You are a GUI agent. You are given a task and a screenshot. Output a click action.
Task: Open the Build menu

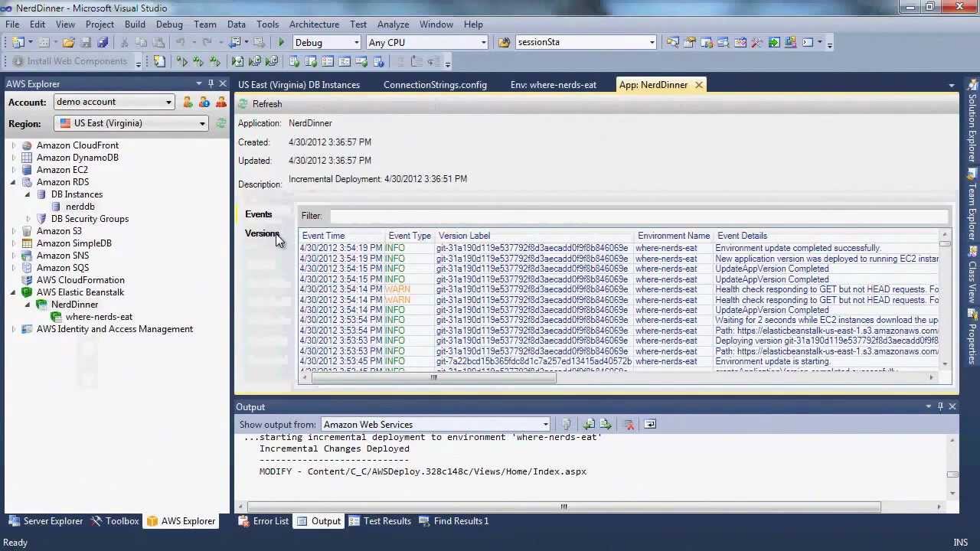[x=135, y=24]
